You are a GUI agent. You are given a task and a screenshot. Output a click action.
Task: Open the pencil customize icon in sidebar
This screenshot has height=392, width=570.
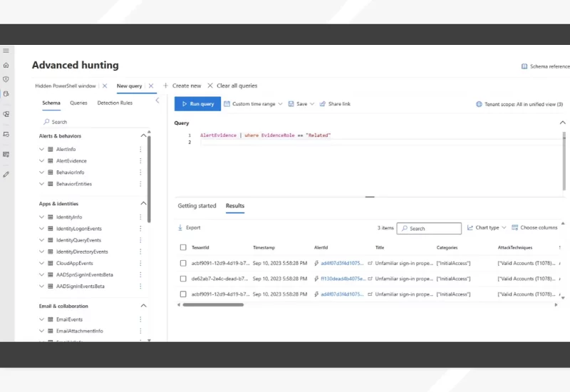6,175
